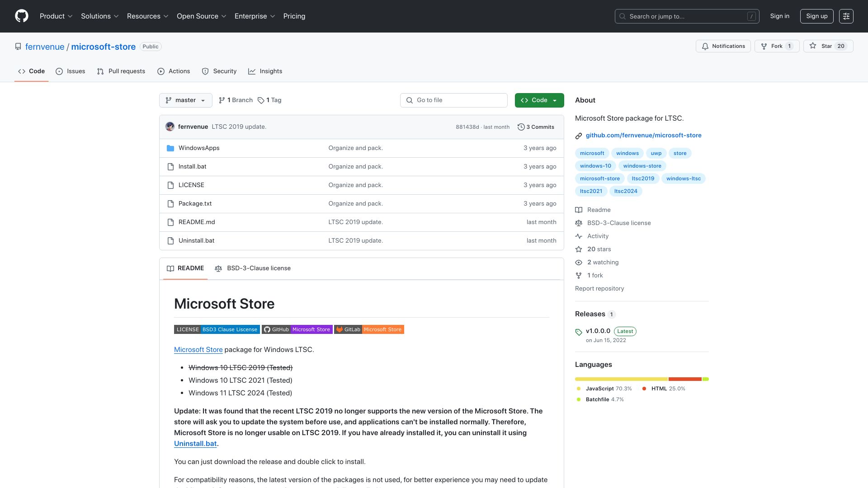Click the file icon next to Uninstall.bat
The height and width of the screenshot is (488, 868).
(x=170, y=241)
